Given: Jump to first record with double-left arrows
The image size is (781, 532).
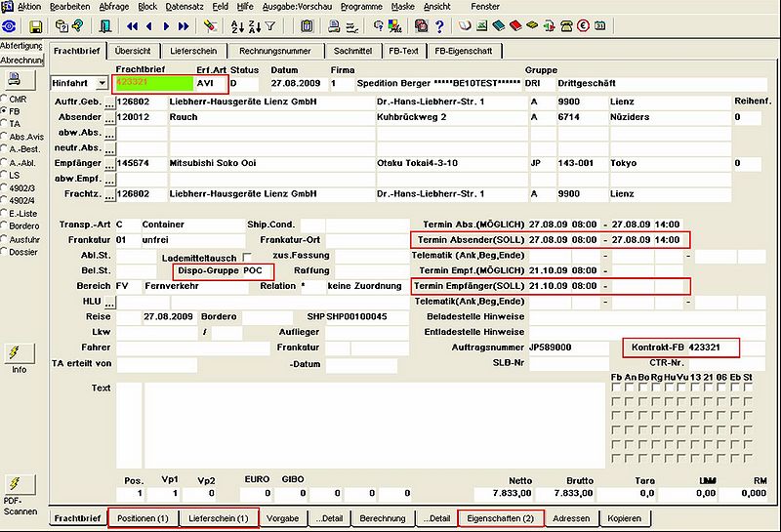Looking at the screenshot, I should 132,26.
